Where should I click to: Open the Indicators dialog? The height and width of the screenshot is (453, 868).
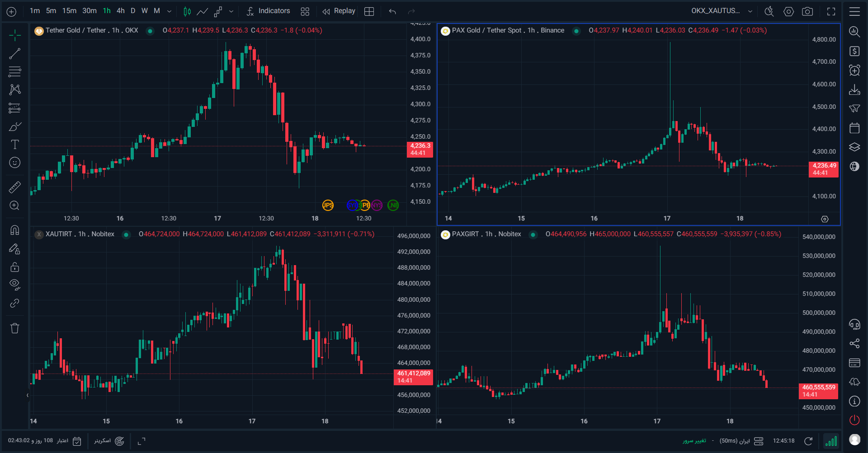[x=268, y=11]
